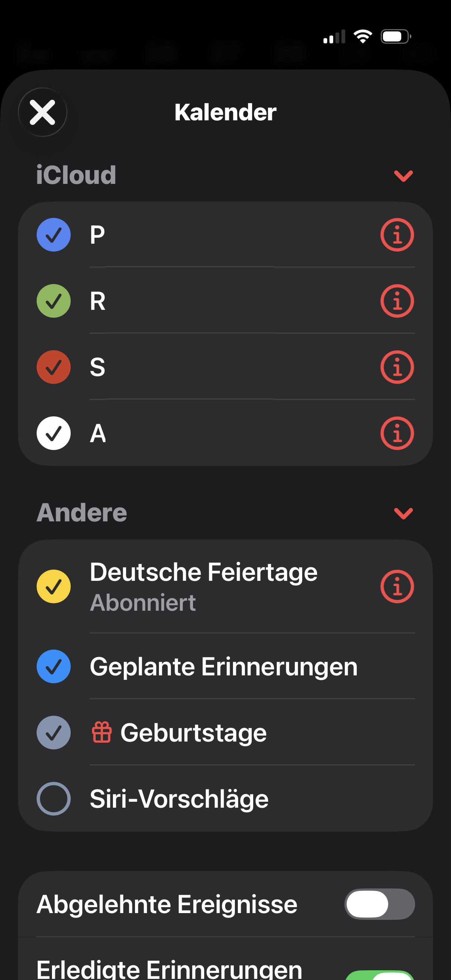The height and width of the screenshot is (980, 451).
Task: Open info for calendar P
Action: coord(397,235)
